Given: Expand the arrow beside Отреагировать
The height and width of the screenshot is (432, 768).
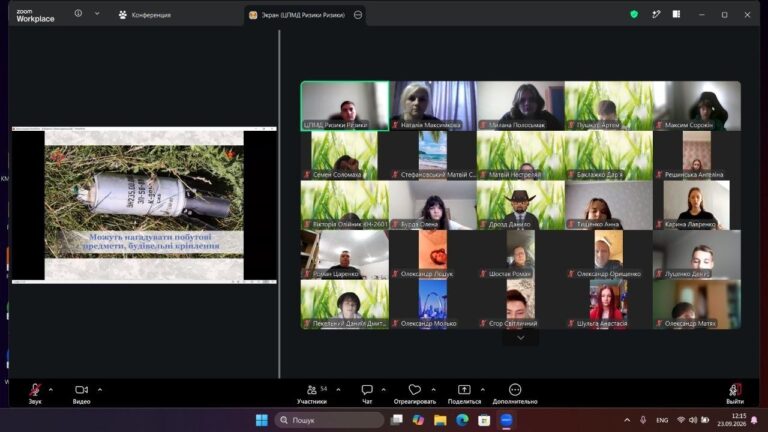Looking at the screenshot, I should click(433, 390).
